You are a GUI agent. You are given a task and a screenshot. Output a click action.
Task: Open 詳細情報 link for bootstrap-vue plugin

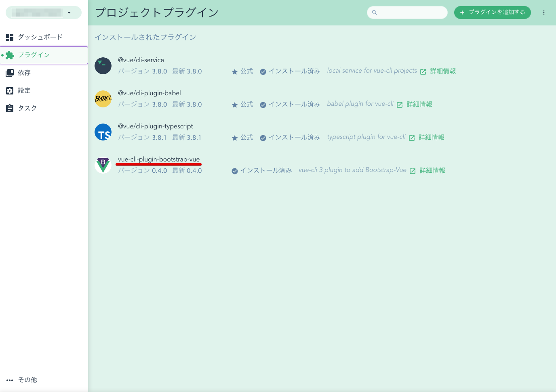[432, 170]
